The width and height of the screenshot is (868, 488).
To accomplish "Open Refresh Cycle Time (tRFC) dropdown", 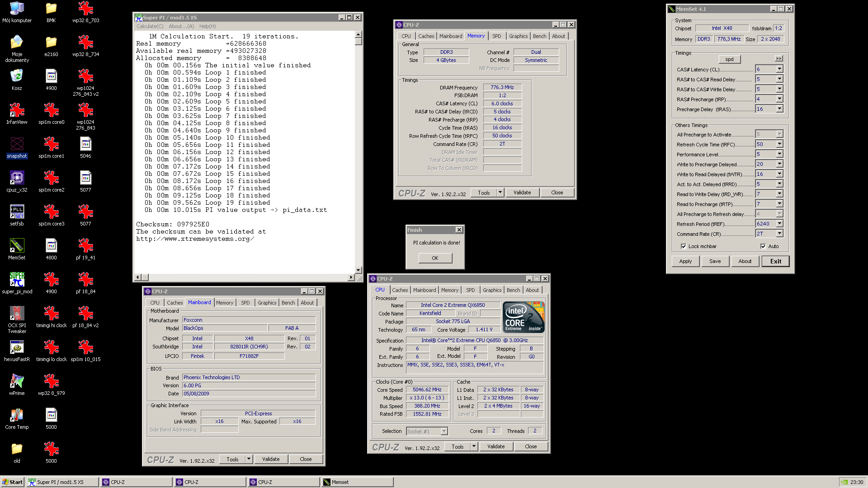I will (779, 144).
